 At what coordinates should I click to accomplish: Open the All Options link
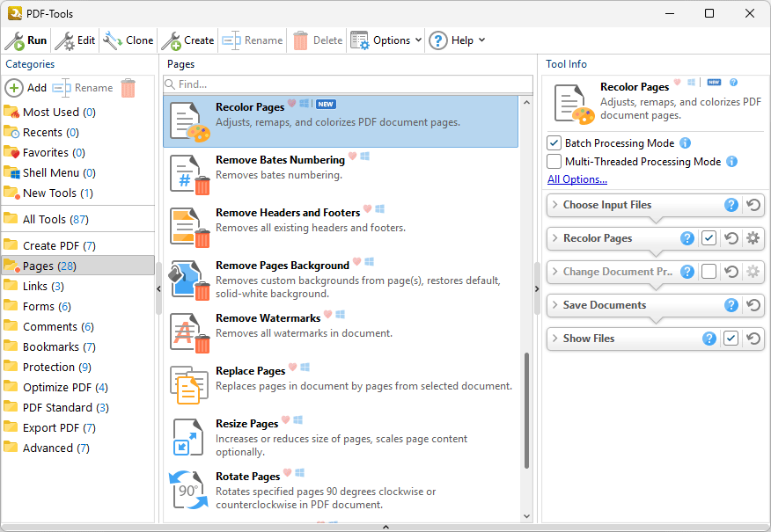click(x=577, y=179)
